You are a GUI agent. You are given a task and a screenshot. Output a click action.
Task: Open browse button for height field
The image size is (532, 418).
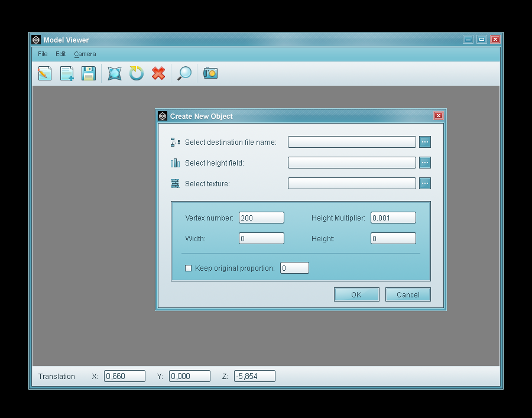click(424, 163)
